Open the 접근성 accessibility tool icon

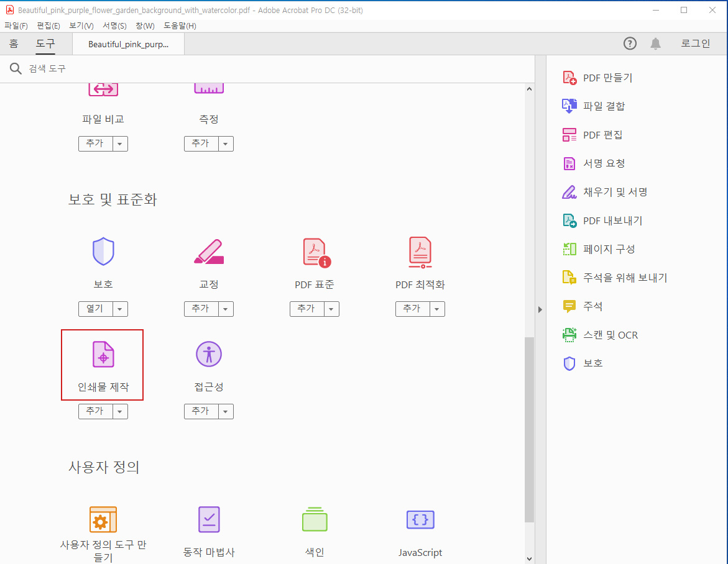209,354
